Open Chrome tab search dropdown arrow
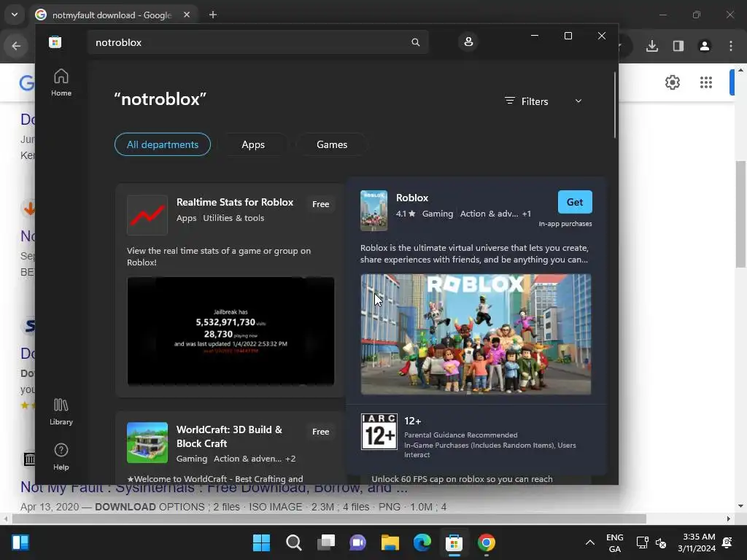This screenshot has height=560, width=747. coord(15,15)
